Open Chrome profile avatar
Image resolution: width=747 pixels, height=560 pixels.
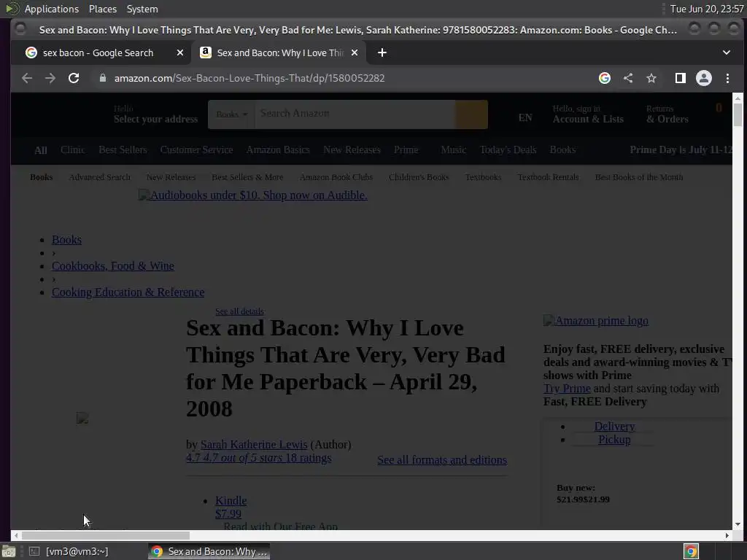(x=704, y=78)
